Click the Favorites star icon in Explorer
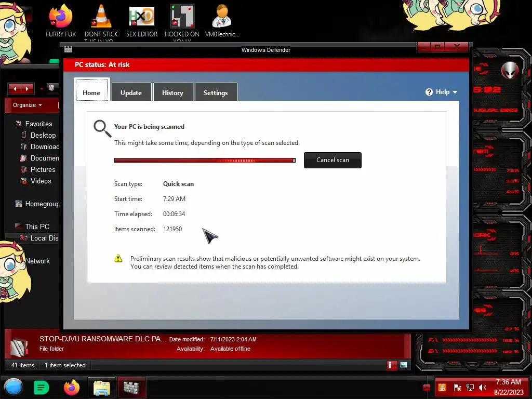This screenshot has width=532, height=399. pyautogui.click(x=18, y=124)
